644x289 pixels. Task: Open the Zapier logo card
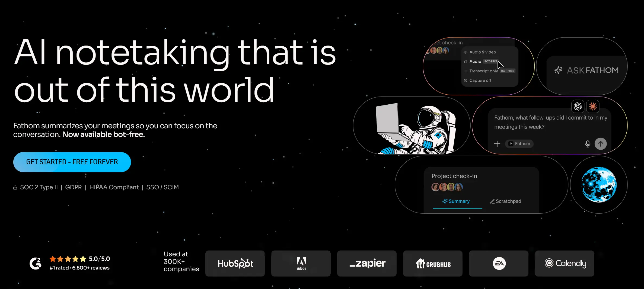coord(367,264)
